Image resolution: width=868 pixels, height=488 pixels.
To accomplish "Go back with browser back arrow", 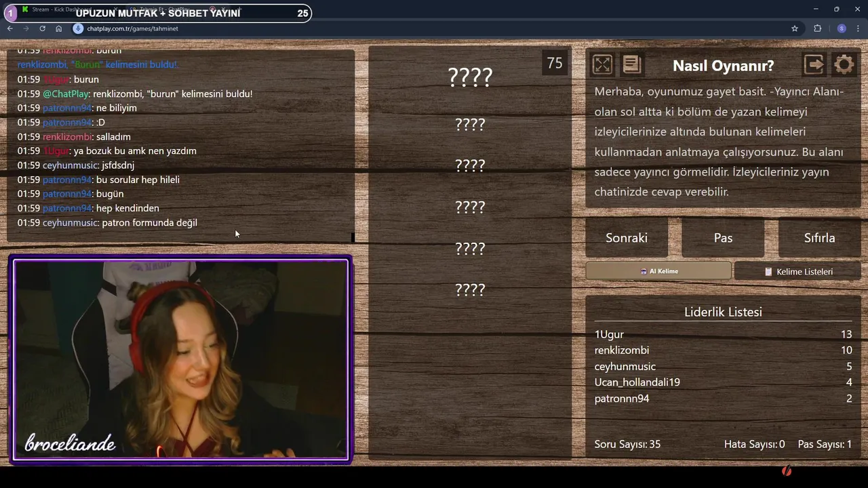I will 9,28.
